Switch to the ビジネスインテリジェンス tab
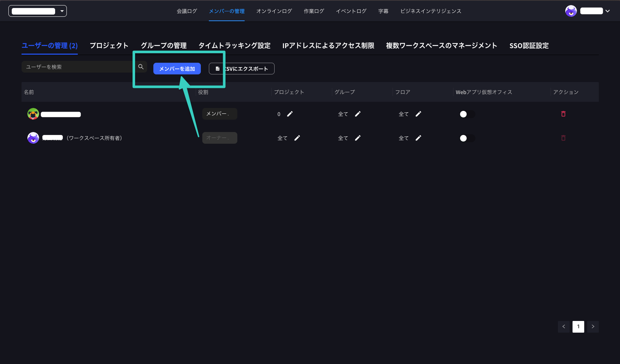 (x=430, y=11)
